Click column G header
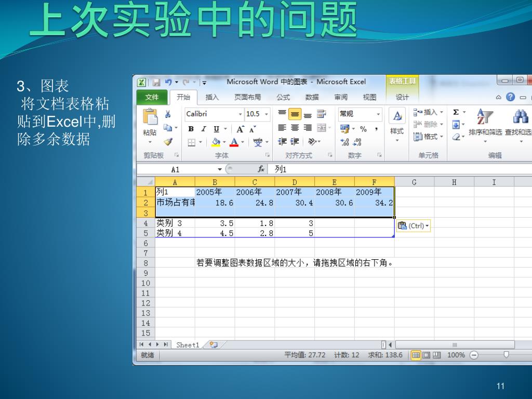The width and height of the screenshot is (532, 399). point(414,182)
